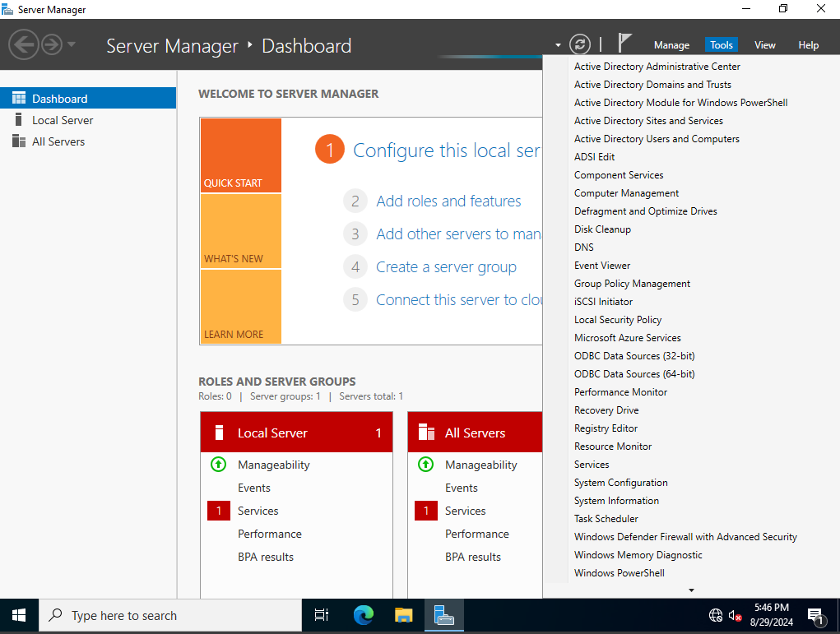This screenshot has height=634, width=840.
Task: Launch Microsoft Edge from the taskbar
Action: pyautogui.click(x=363, y=616)
